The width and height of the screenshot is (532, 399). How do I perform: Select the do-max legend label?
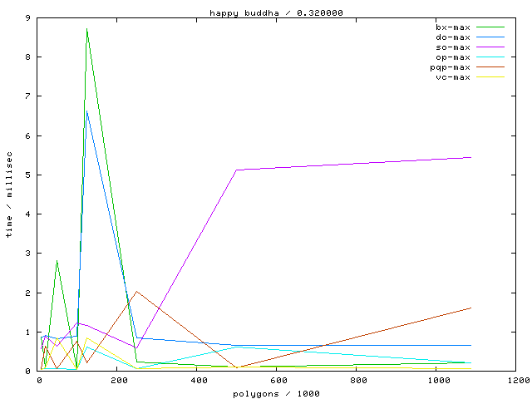(x=453, y=37)
